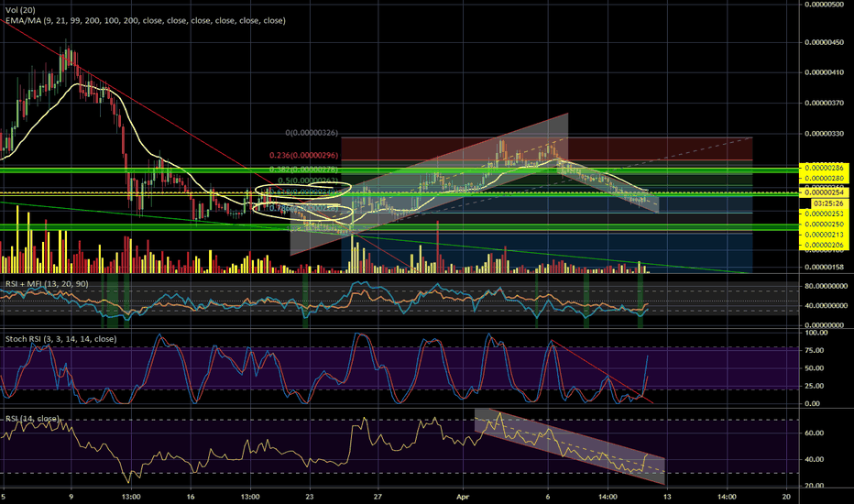Select the RSI + MFI (13, 20, 90) label

click(x=48, y=284)
